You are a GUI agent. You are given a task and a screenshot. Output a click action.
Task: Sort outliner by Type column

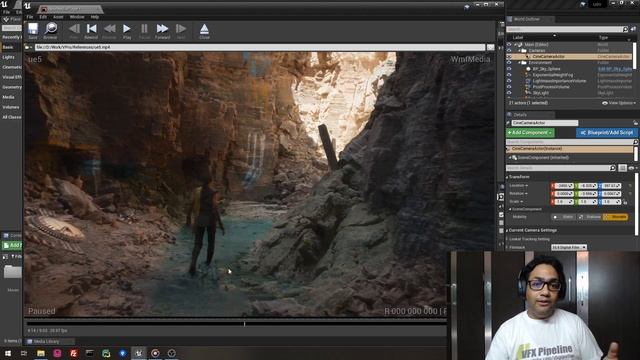click(x=603, y=37)
